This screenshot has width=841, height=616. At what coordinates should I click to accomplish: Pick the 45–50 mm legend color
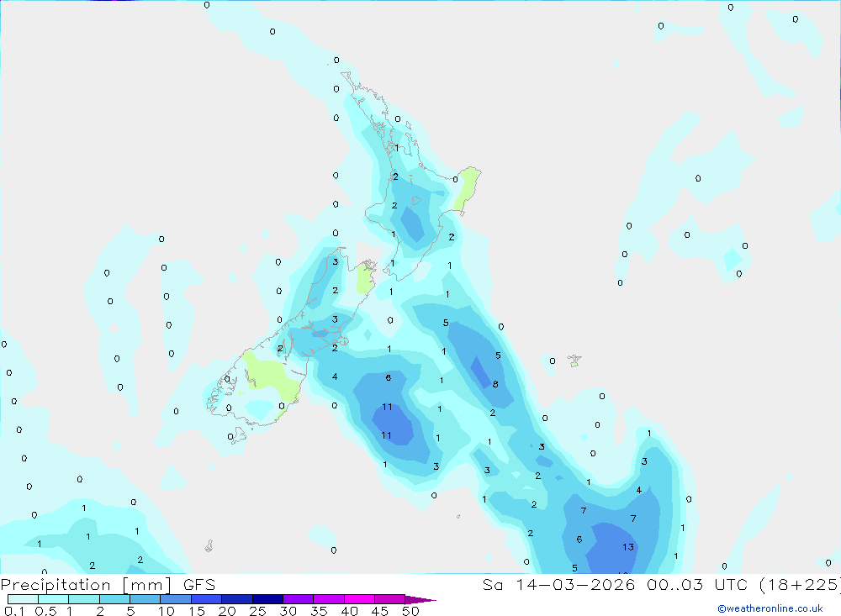click(x=389, y=599)
